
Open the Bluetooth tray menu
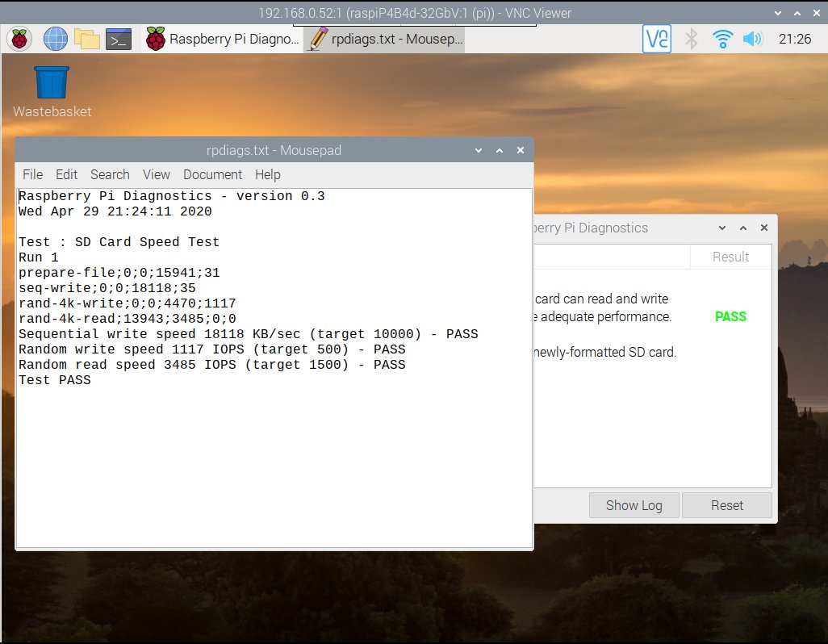click(692, 39)
